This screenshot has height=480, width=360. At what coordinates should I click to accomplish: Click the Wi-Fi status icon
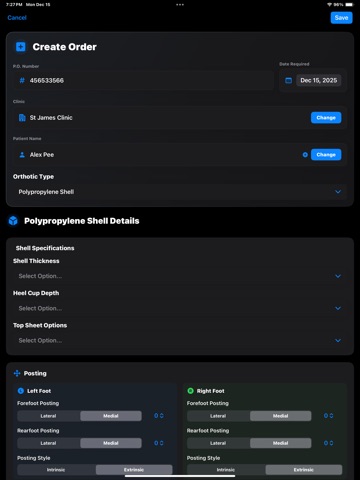tap(329, 5)
